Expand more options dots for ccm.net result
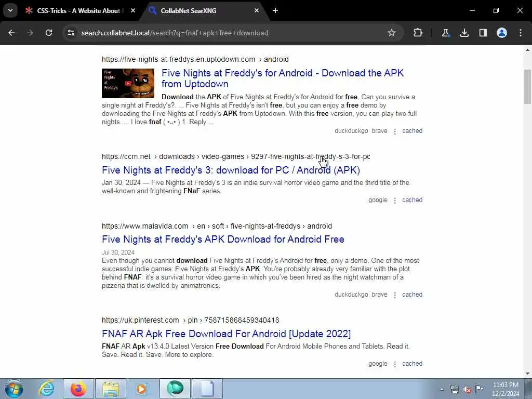This screenshot has width=532, height=399. 395,201
